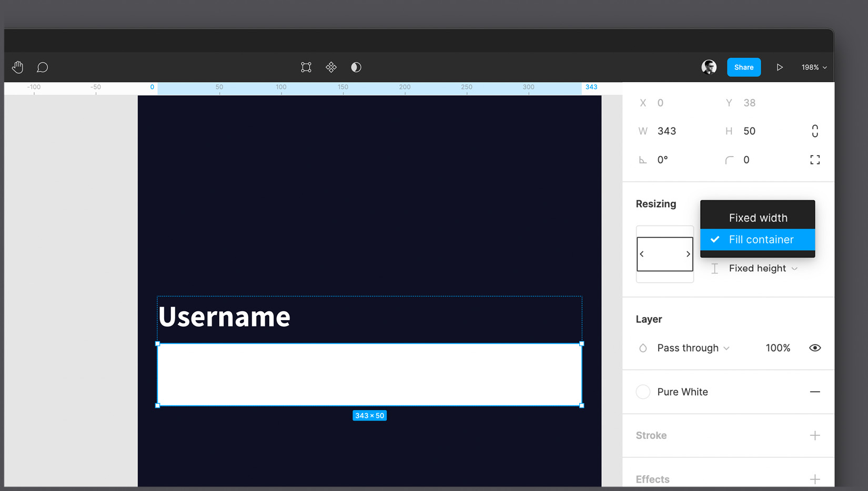Click the independent corners icon
The height and width of the screenshot is (491, 868).
pyautogui.click(x=815, y=160)
